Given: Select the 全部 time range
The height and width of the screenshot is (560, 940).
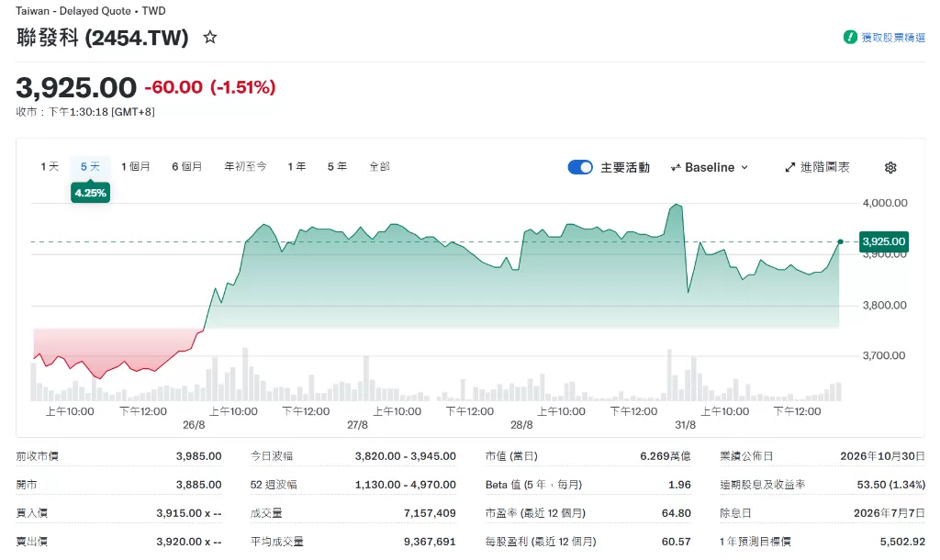Looking at the screenshot, I should [379, 166].
